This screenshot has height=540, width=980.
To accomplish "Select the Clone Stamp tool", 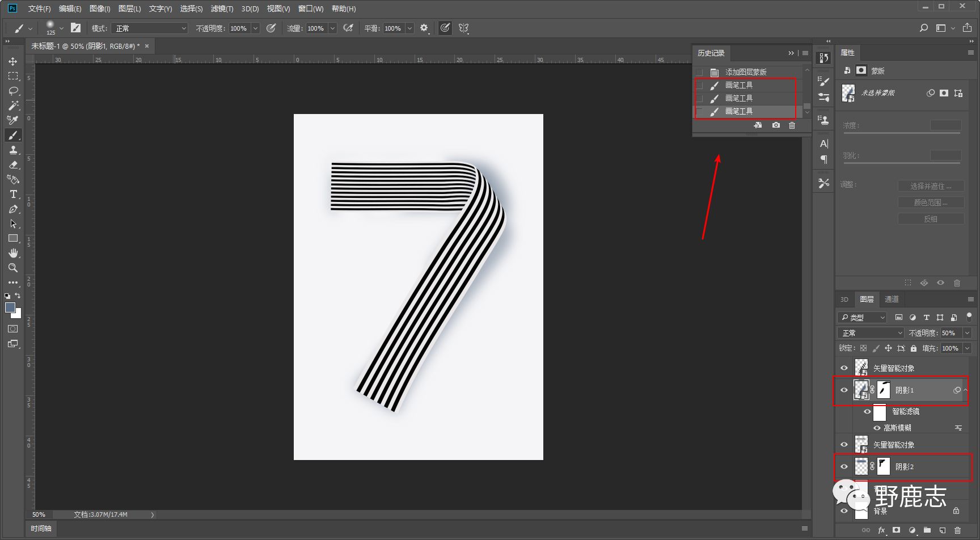I will (13, 150).
